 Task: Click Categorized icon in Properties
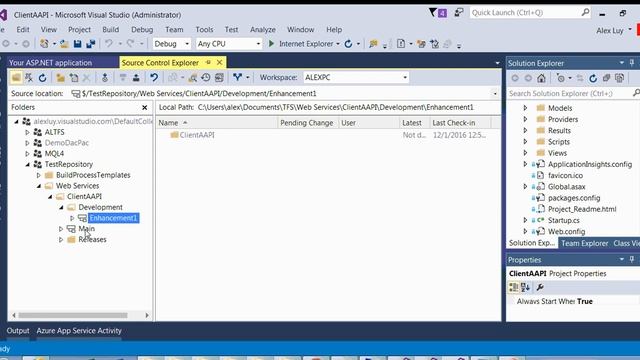point(513,287)
